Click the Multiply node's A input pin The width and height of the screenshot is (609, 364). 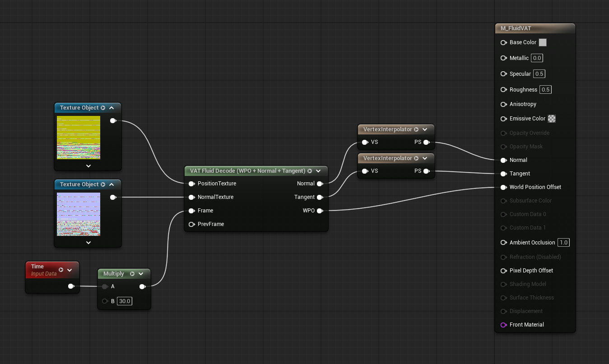[x=105, y=286]
